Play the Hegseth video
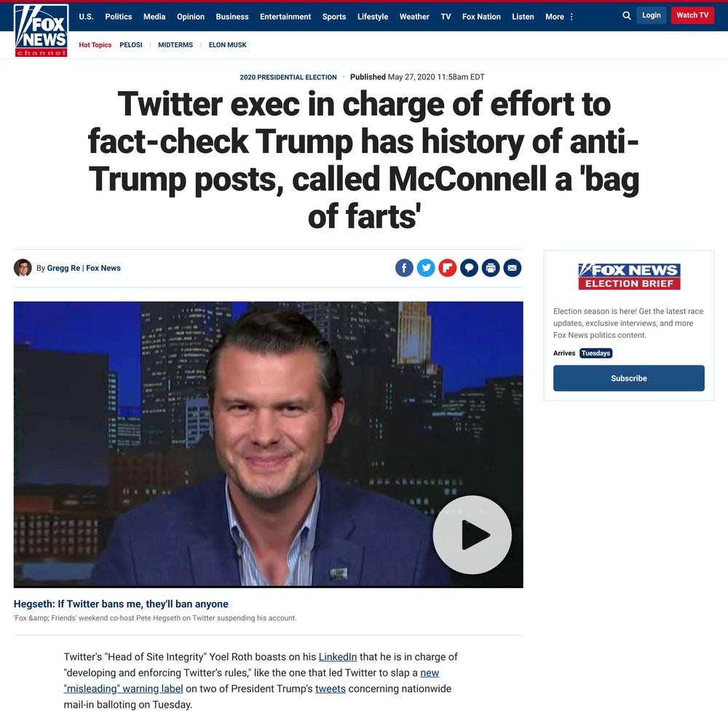Image resolution: width=728 pixels, height=728 pixels. click(472, 535)
